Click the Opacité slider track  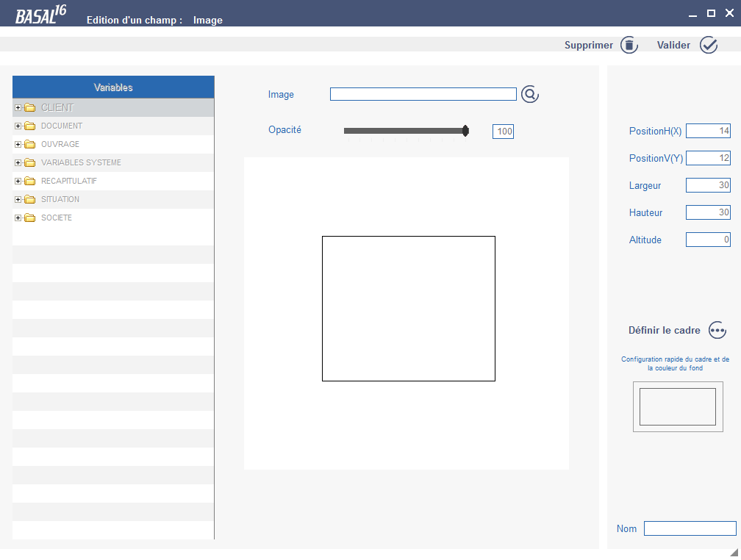click(x=405, y=131)
